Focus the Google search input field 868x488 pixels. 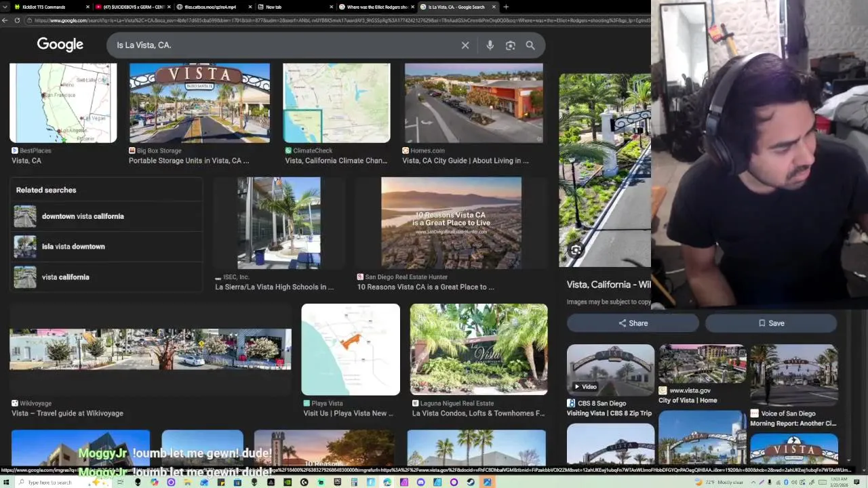coord(285,45)
